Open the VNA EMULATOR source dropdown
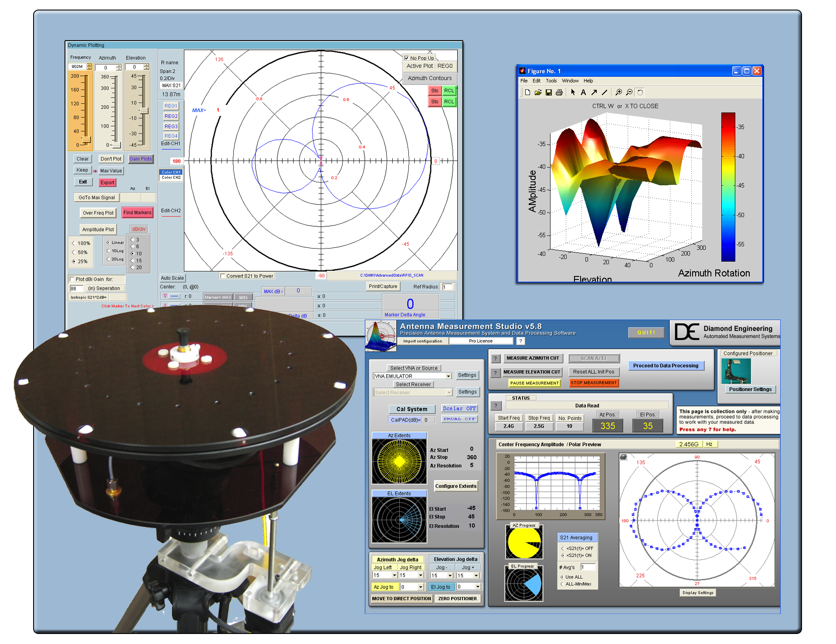 click(x=448, y=376)
